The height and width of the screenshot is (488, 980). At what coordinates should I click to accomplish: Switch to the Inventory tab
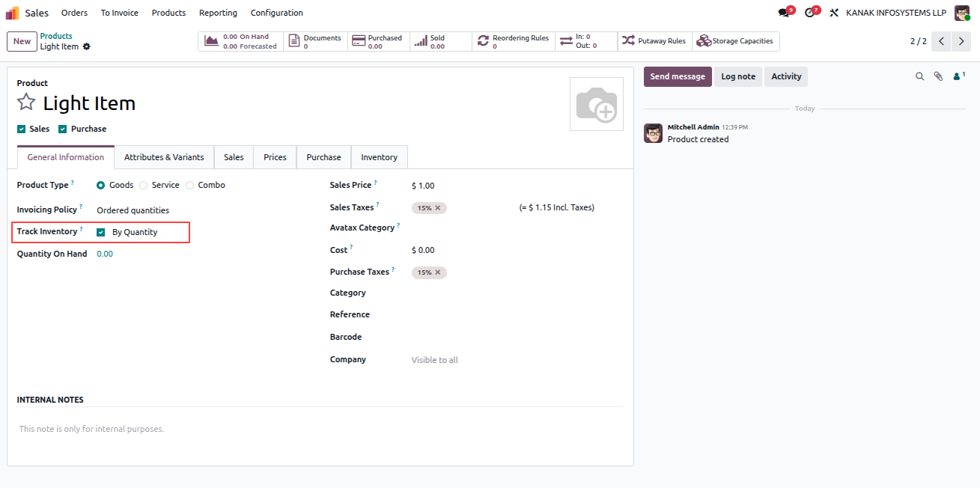coord(380,157)
